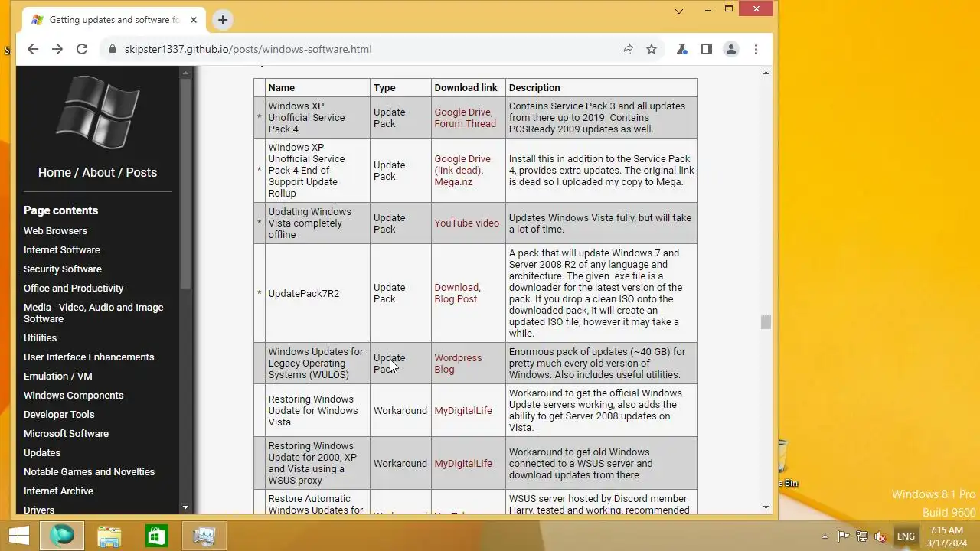Open the Store app in taskbar

point(157,536)
